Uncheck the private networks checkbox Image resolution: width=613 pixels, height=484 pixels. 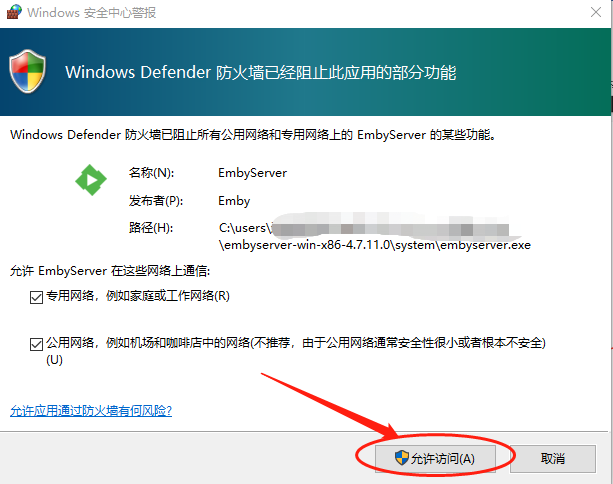coord(36,297)
